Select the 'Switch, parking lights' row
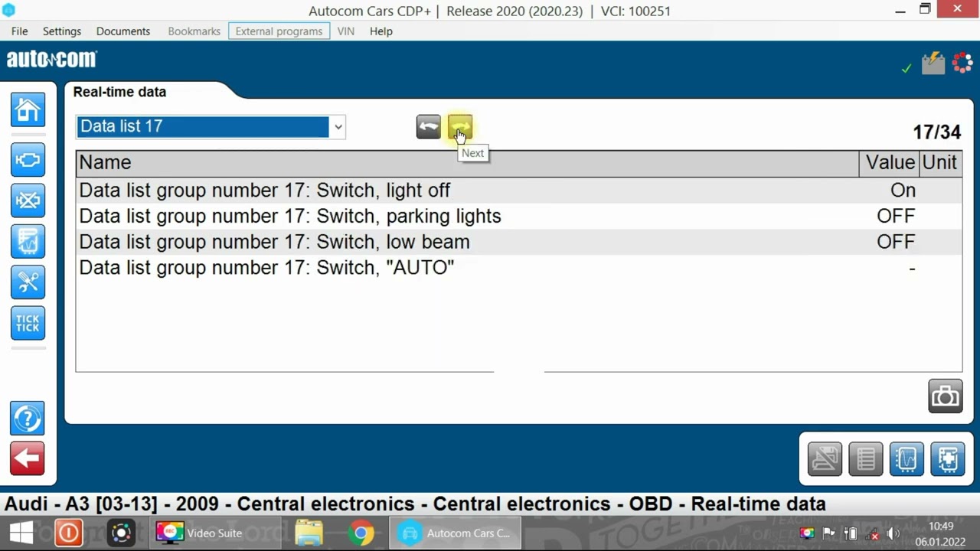Viewport: 980px width, 551px height. pyautogui.click(x=518, y=216)
